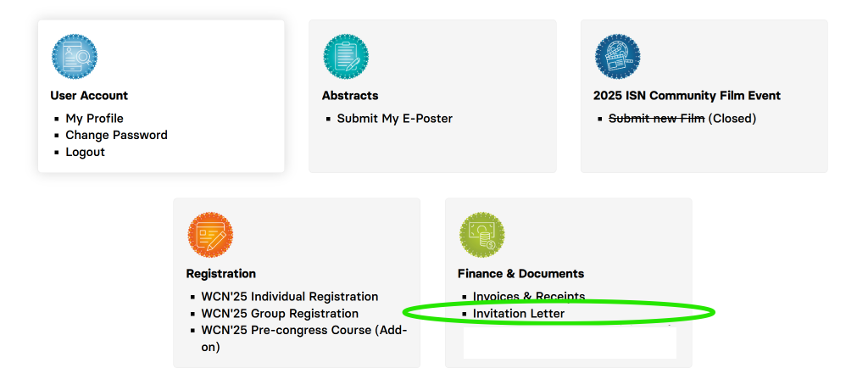Image resolution: width=868 pixels, height=385 pixels.
Task: Log out using the Logout link
Action: (85, 153)
